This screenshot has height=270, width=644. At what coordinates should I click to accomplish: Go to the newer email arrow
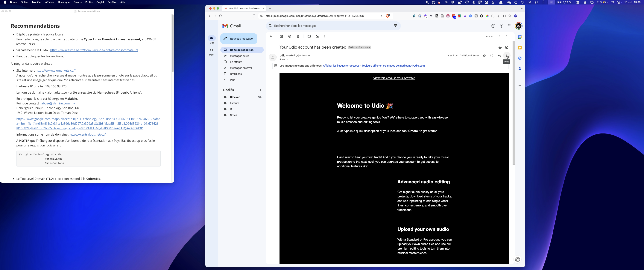[499, 37]
